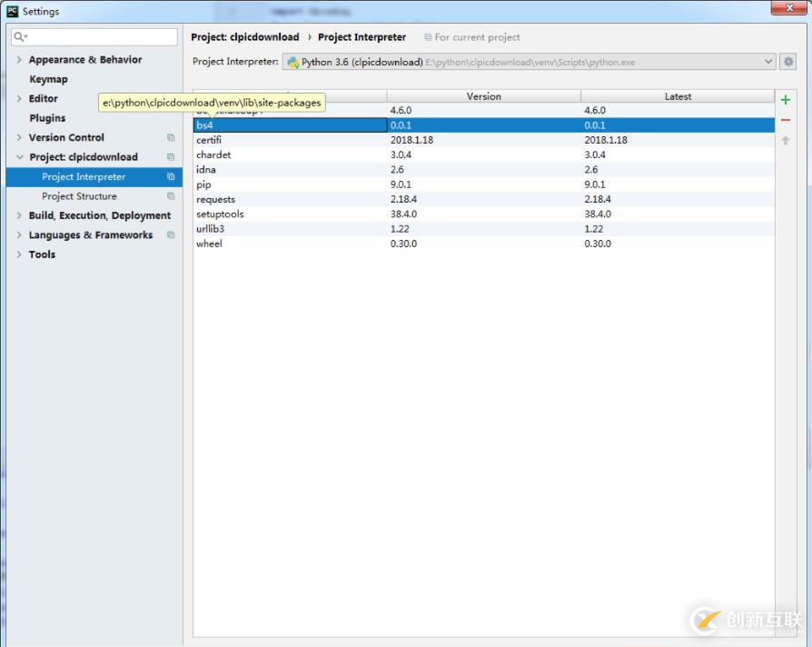This screenshot has height=647, width=812.
Task: Open the Project Interpreter dropdown
Action: 768,62
